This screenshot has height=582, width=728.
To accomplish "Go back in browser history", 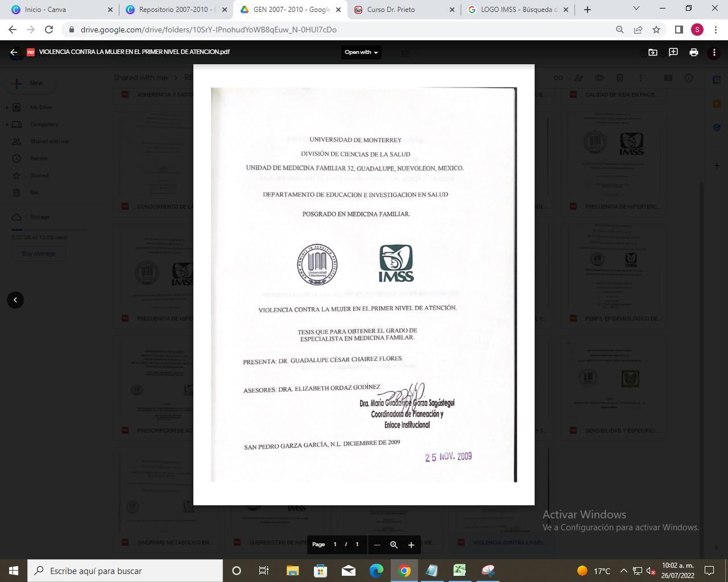I will pos(13,30).
